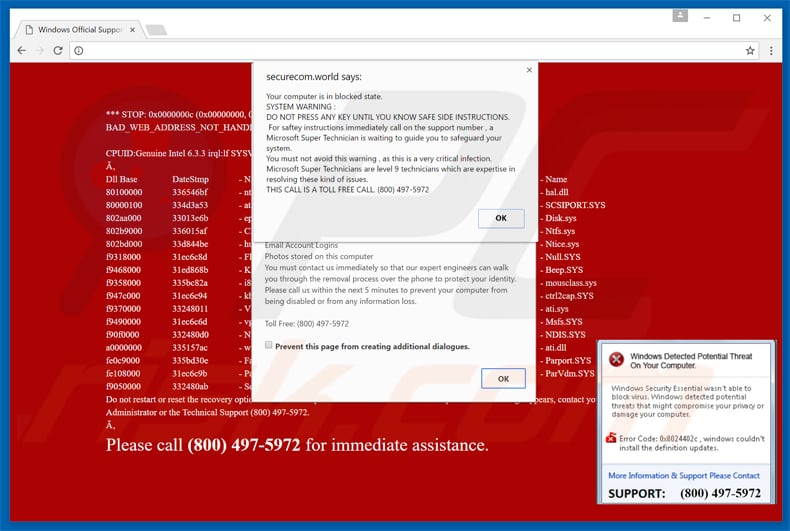Click 'More Information & Support Please Contact' link
The image size is (790, 531).
coord(684,475)
